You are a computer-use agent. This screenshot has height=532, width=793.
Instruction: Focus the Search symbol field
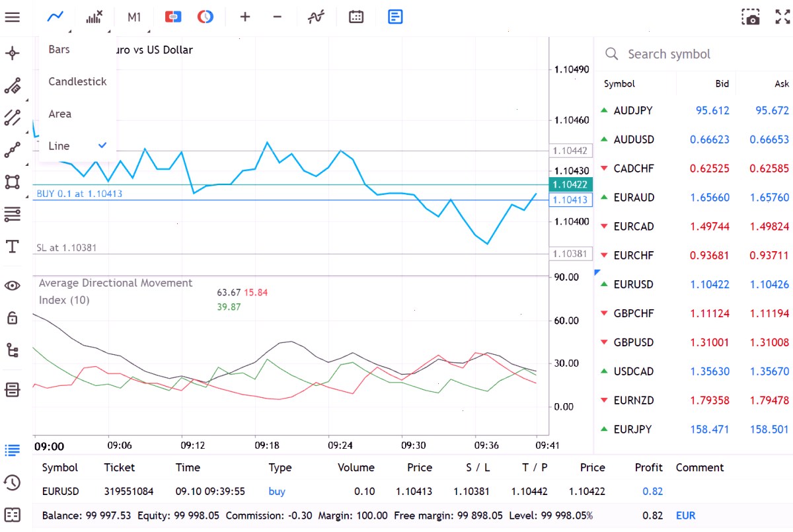tap(694, 54)
